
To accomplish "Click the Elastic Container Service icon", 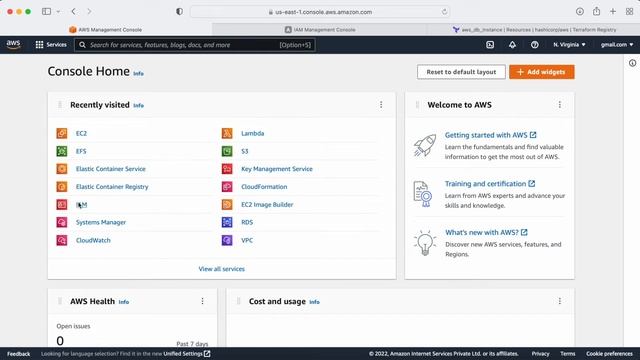I will (62, 169).
